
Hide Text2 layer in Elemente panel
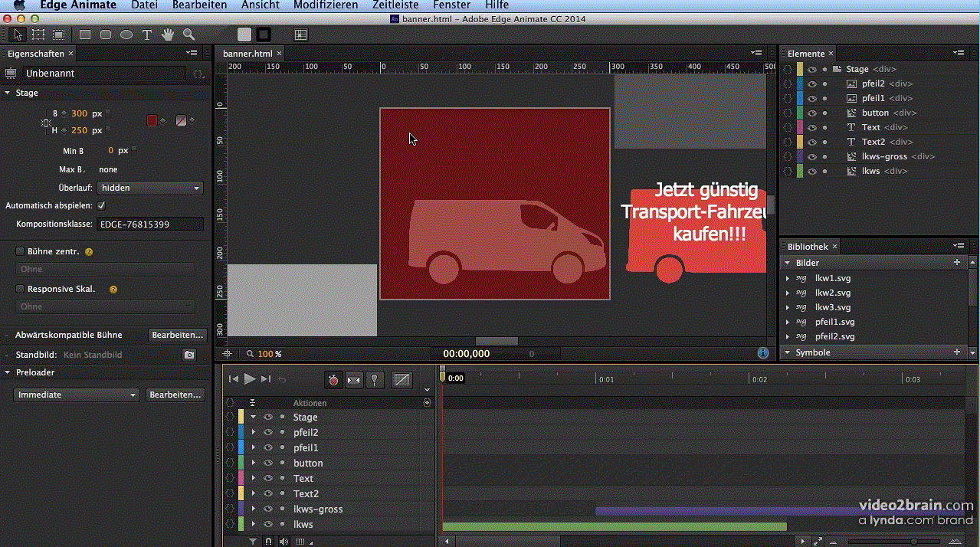pyautogui.click(x=811, y=142)
